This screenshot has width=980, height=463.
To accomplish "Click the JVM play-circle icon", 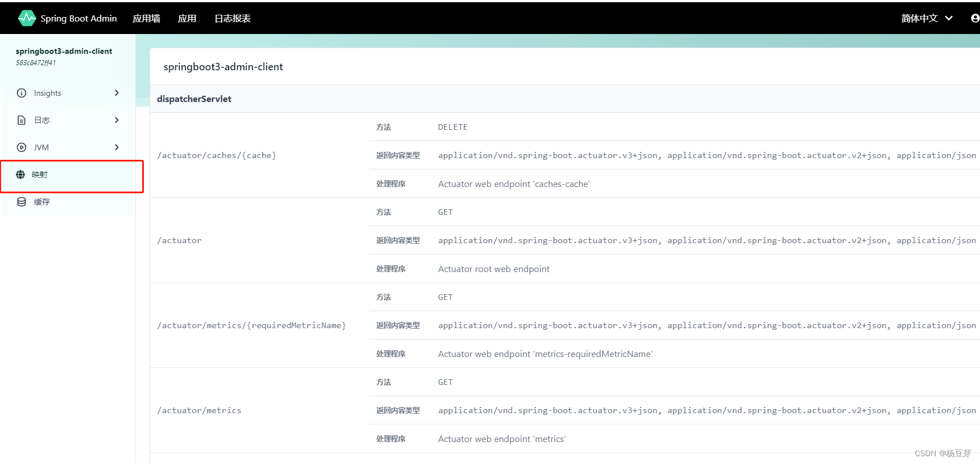I will (x=22, y=147).
